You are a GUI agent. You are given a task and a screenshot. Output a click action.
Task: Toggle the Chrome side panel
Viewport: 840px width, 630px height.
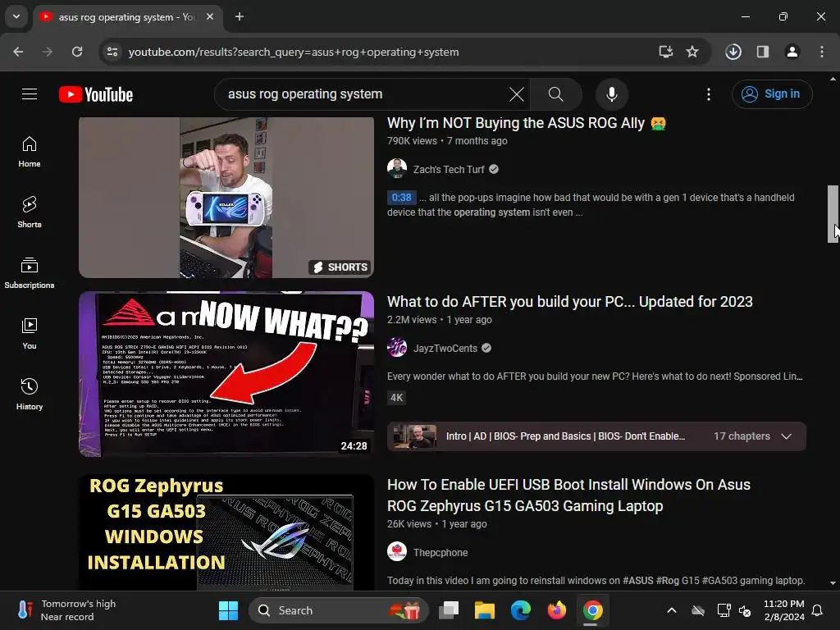click(x=762, y=52)
